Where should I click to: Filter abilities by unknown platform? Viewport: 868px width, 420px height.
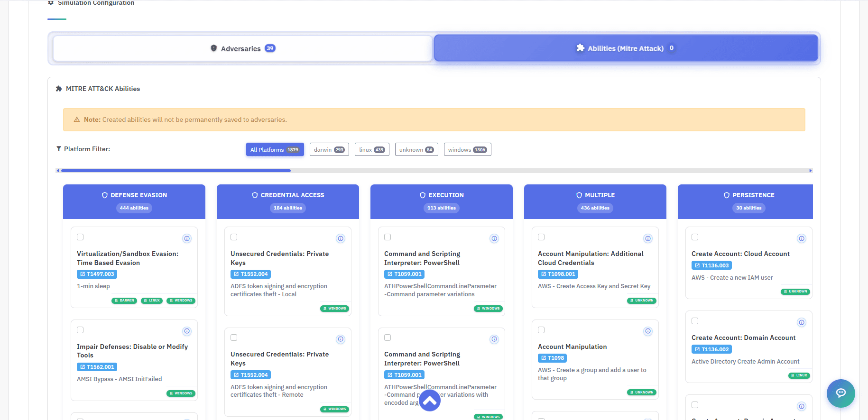coord(416,149)
